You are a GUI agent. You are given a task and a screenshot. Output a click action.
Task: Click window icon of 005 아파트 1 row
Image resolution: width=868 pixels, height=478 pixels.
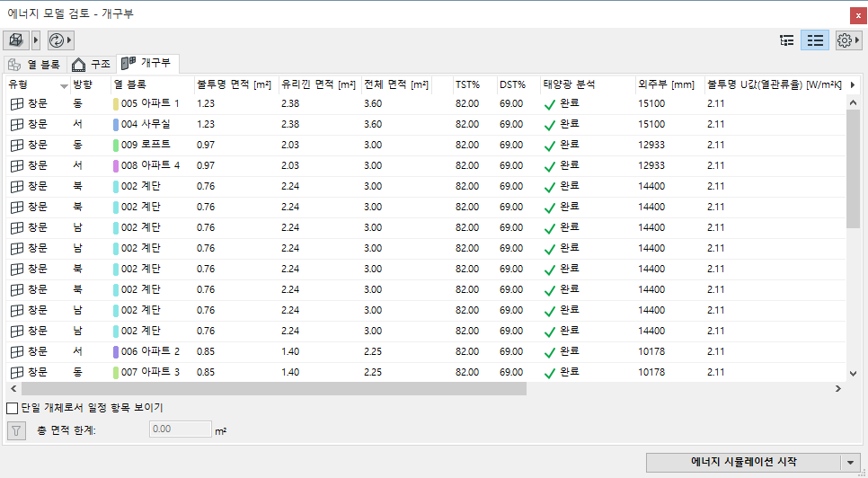[17, 103]
